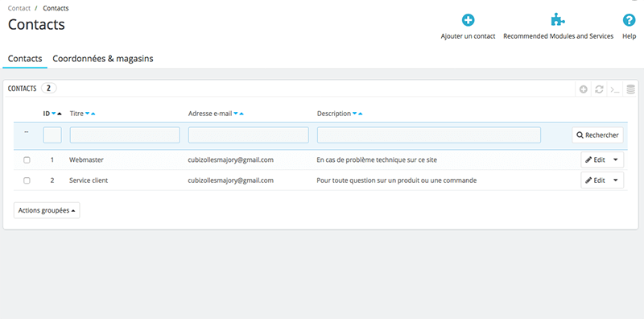The image size is (644, 319).
Task: Focus the ID filter field
Action: pos(52,135)
